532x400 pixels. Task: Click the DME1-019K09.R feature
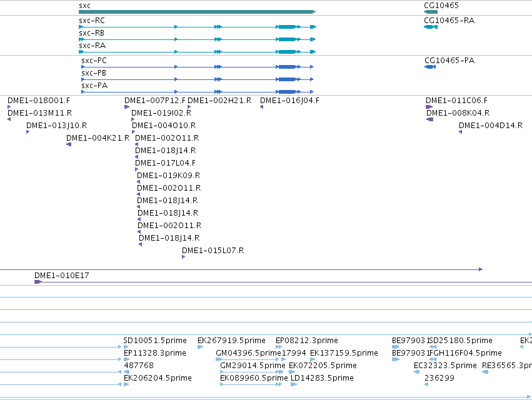[138, 182]
